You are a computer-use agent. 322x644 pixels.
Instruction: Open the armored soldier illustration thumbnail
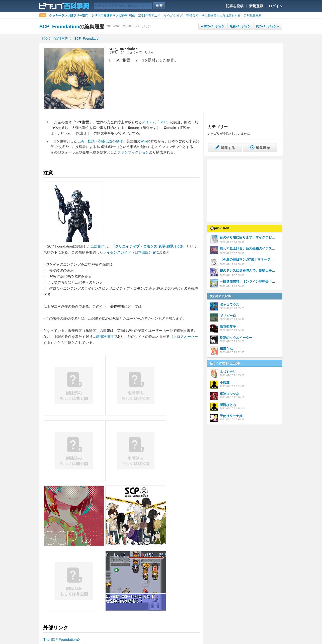(74, 212)
